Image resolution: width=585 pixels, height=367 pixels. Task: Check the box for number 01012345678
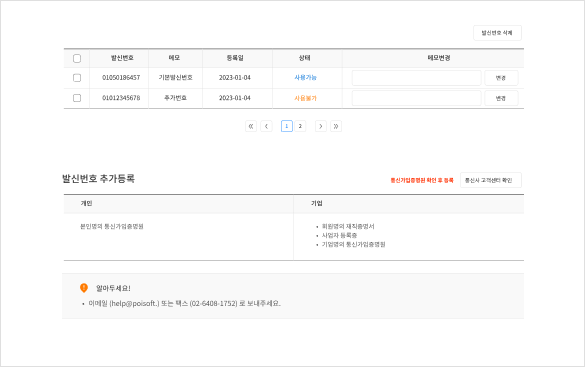point(77,98)
